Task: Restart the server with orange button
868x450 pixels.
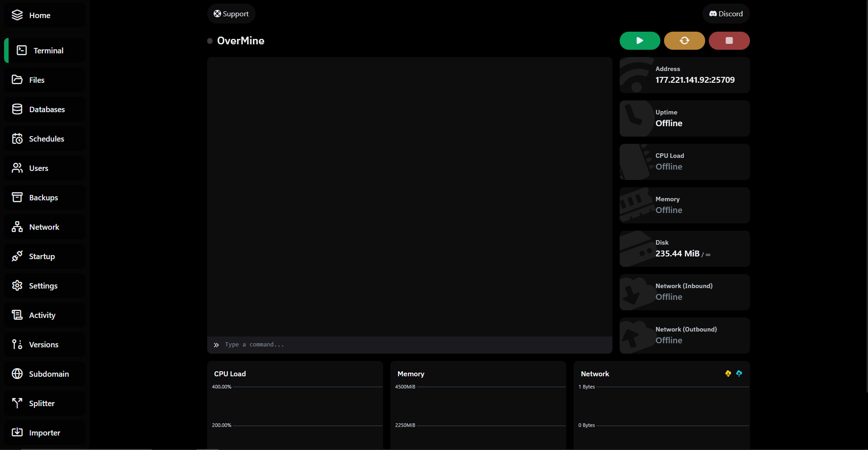Action: pyautogui.click(x=684, y=41)
